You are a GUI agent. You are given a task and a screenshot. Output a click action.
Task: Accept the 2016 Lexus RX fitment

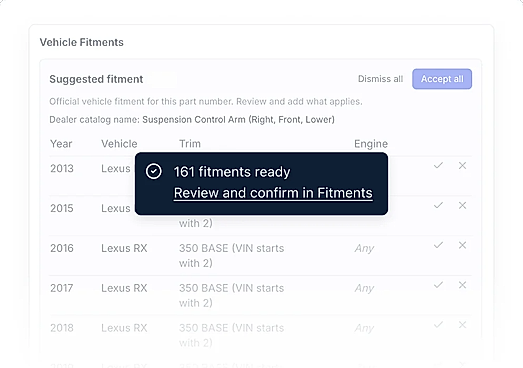(438, 245)
